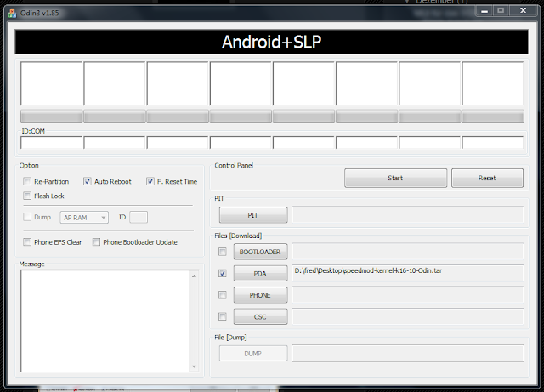Click the first device progress bar
Image resolution: width=544 pixels, height=392 pixels.
51,116
